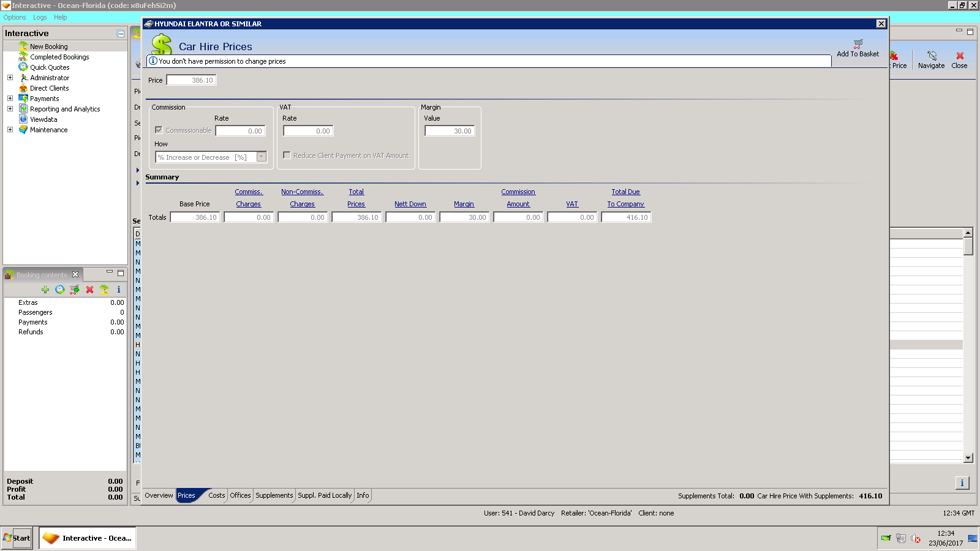Click the Viewdata globe icon
This screenshot has width=980, height=551.
[x=23, y=119]
